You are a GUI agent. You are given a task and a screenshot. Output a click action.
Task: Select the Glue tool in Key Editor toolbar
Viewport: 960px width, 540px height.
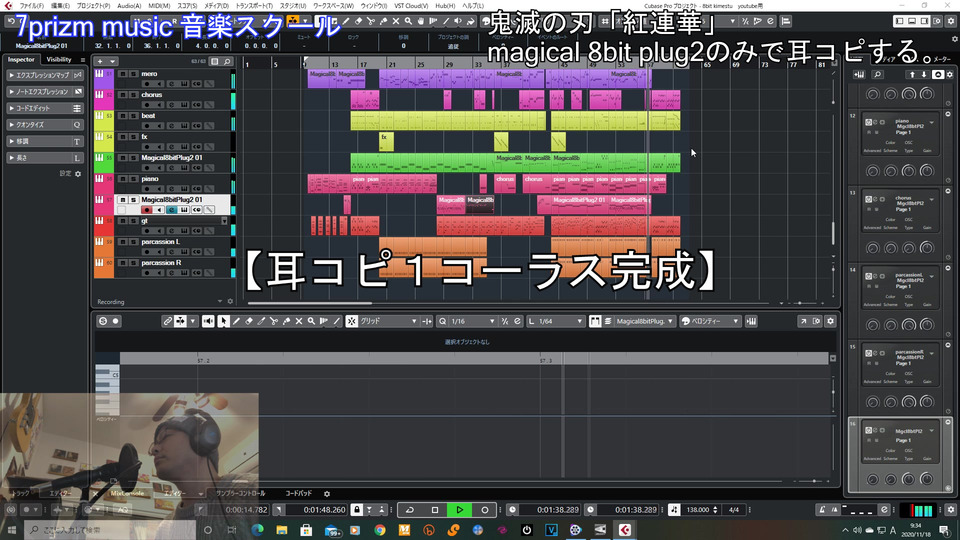(287, 321)
